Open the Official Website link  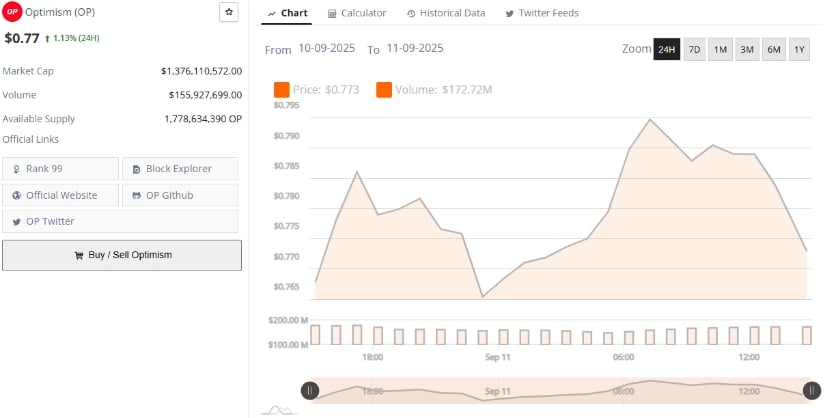61,195
